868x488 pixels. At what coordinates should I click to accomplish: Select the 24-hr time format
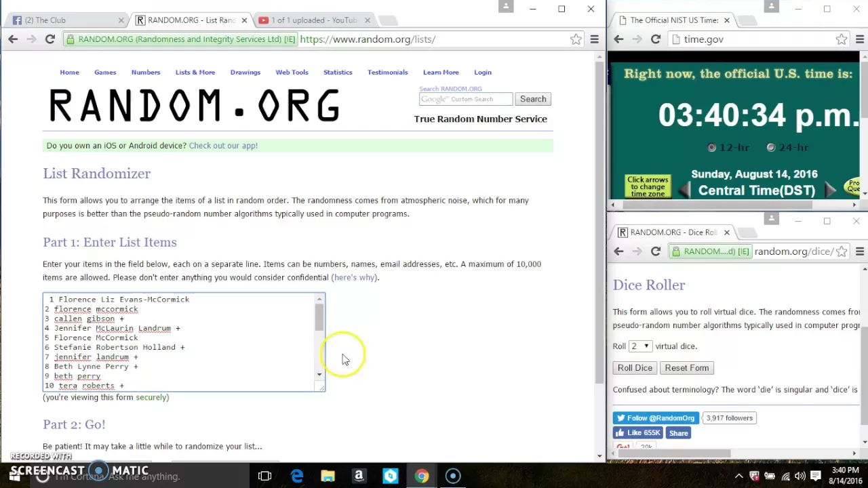[771, 147]
